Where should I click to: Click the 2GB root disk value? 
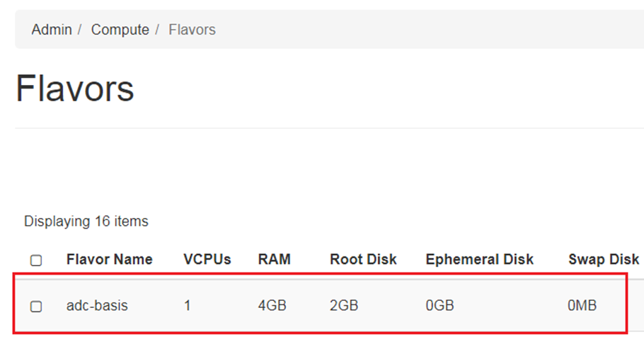pos(344,307)
